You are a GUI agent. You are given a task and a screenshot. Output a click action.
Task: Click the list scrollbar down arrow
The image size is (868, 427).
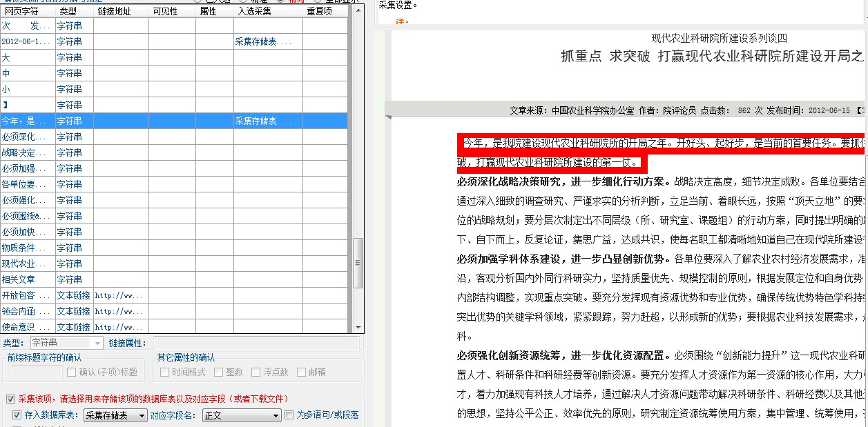coord(358,327)
